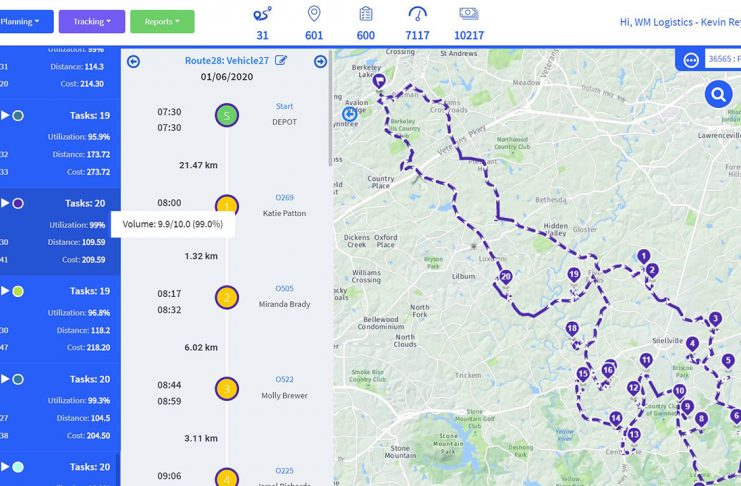Click map marker number 13
This screenshot has width=741, height=486.
click(634, 435)
